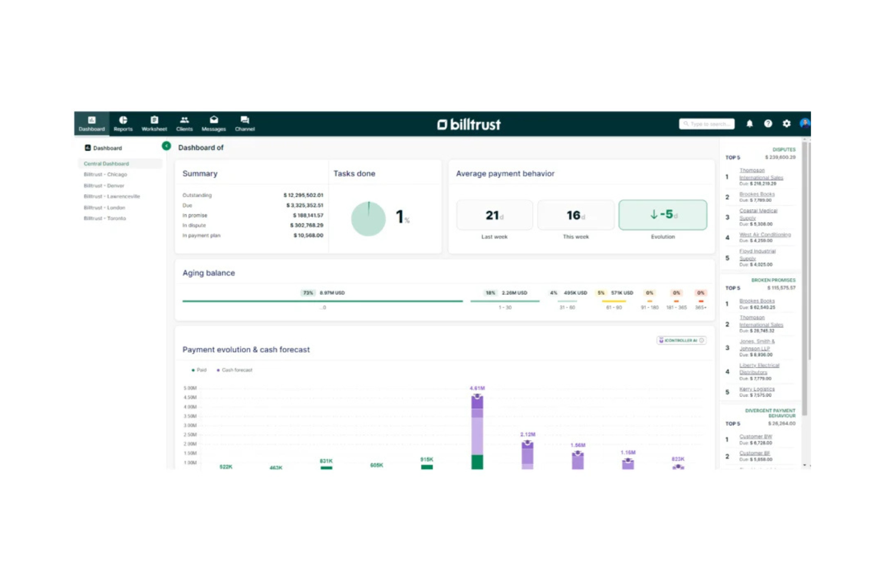Open Liberty Electrical Distributors link
This screenshot has height=588, width=882.
point(759,369)
